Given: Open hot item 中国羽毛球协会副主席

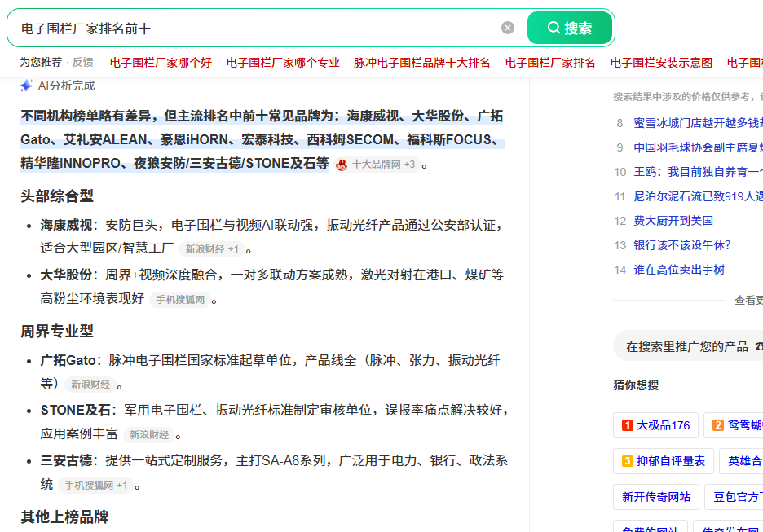Looking at the screenshot, I should [698, 147].
